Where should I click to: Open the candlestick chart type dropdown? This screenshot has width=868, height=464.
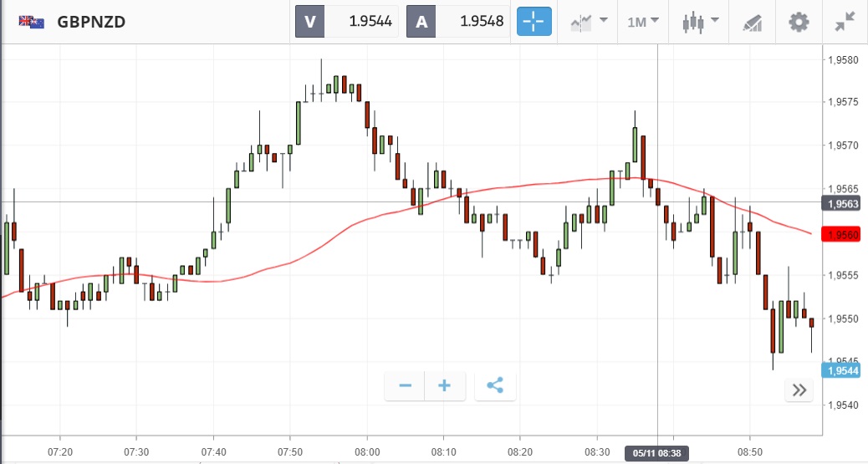click(699, 22)
